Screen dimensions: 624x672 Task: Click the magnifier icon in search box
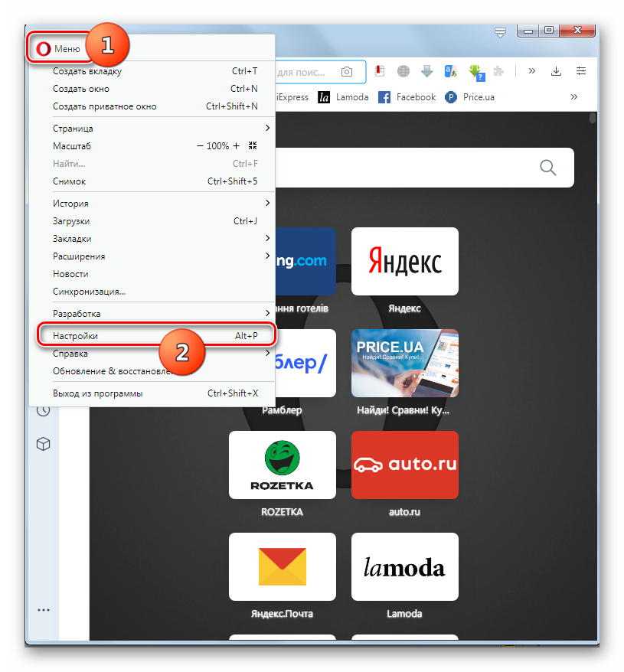pyautogui.click(x=547, y=168)
